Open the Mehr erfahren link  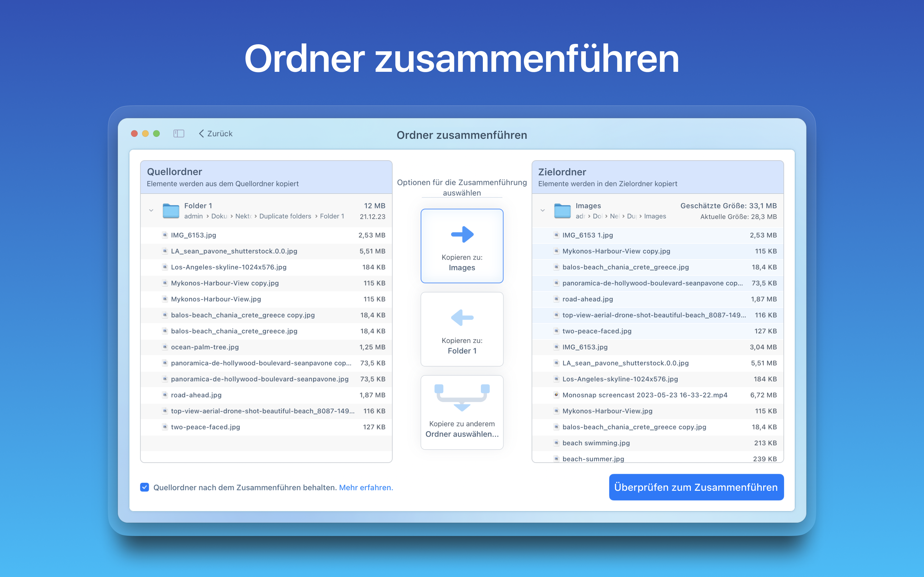tap(365, 487)
